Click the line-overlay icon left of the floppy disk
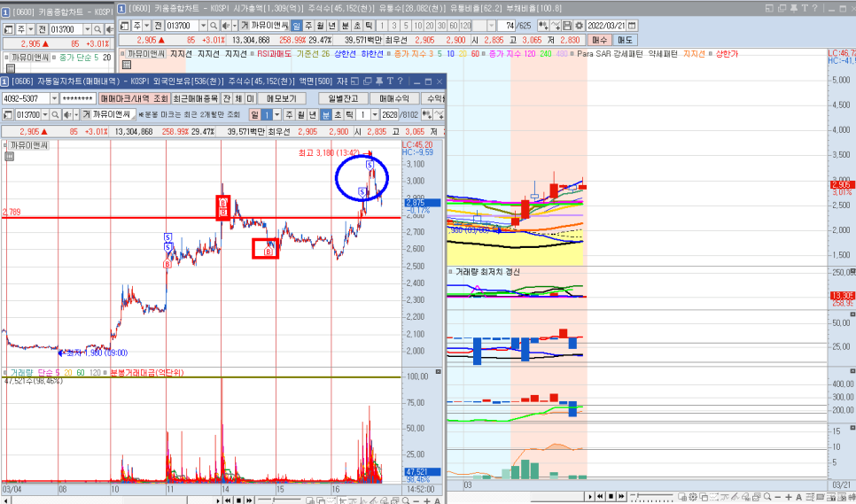This screenshot has height=504, width=856. pos(556,26)
